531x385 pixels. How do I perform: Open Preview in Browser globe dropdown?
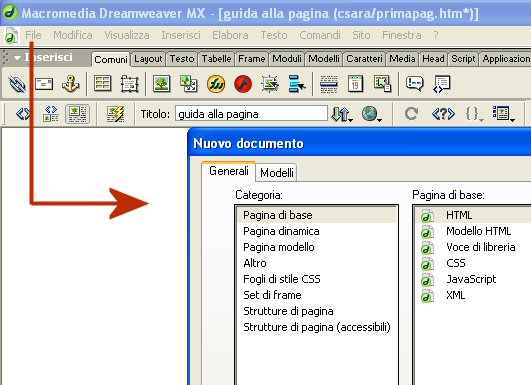click(x=371, y=114)
